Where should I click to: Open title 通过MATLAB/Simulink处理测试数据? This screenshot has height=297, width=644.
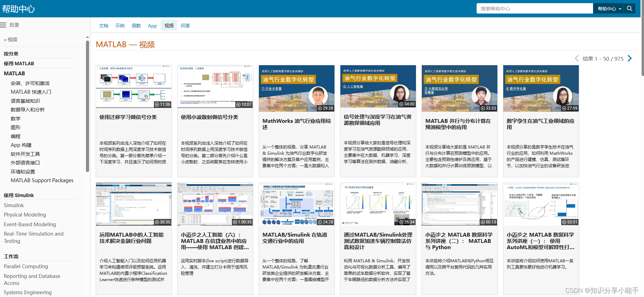378,241
